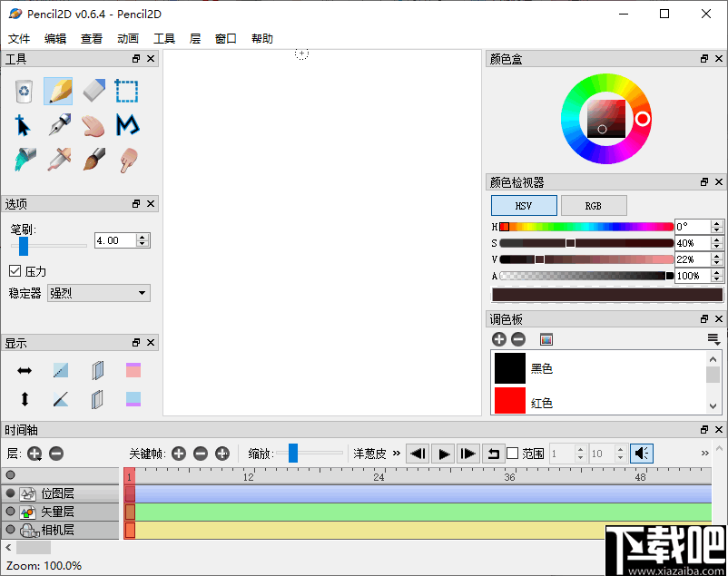This screenshot has height=576, width=728.
Task: Click frame 1 marker on the 位图层 track
Action: tap(128, 493)
